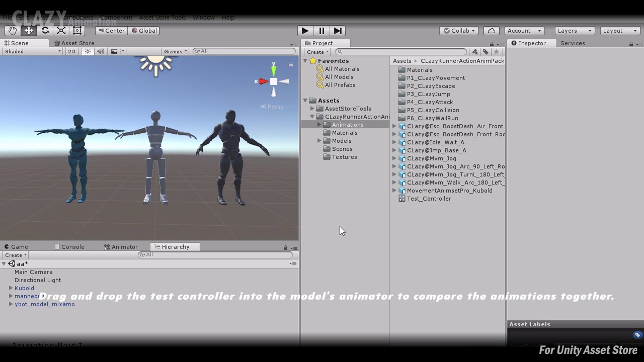Collapse the Favorites section
This screenshot has width=644, height=362.
point(305,61)
